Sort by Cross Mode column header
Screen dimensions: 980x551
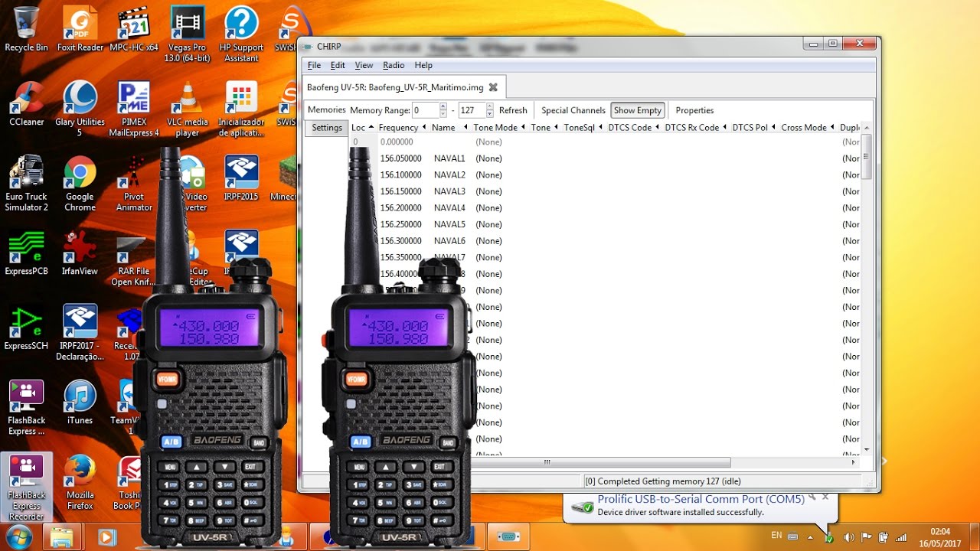point(808,128)
